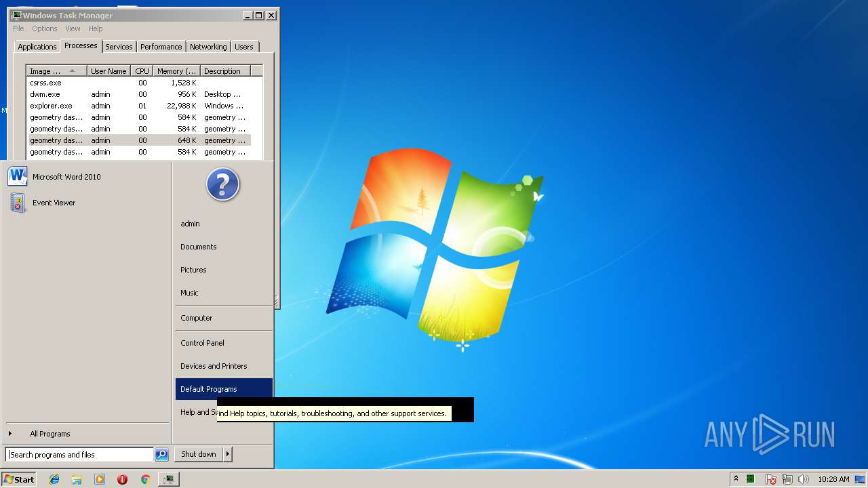Switch to the Services tab

(119, 47)
